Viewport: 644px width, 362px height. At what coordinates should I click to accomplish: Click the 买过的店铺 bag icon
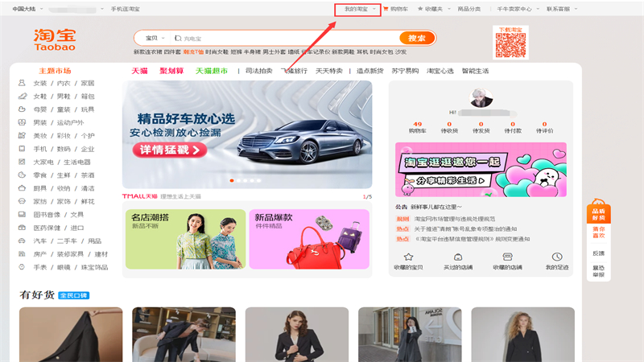pos(458,257)
